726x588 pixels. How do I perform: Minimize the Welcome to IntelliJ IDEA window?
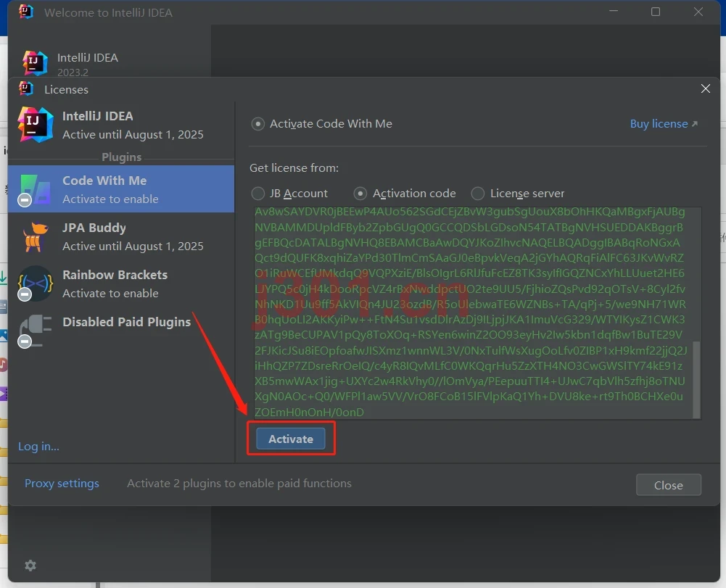(x=614, y=12)
